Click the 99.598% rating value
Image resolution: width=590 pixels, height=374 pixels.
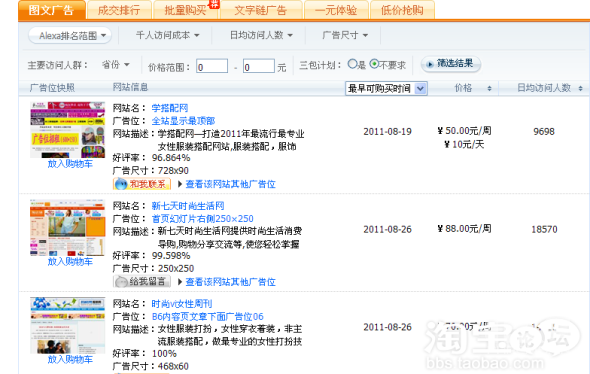[171, 256]
